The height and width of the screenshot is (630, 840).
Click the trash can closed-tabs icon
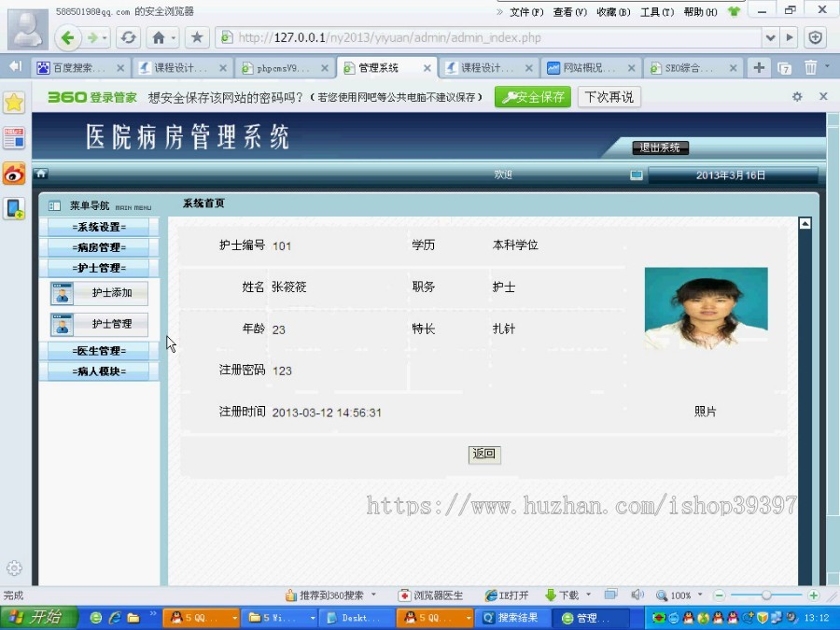(x=810, y=67)
